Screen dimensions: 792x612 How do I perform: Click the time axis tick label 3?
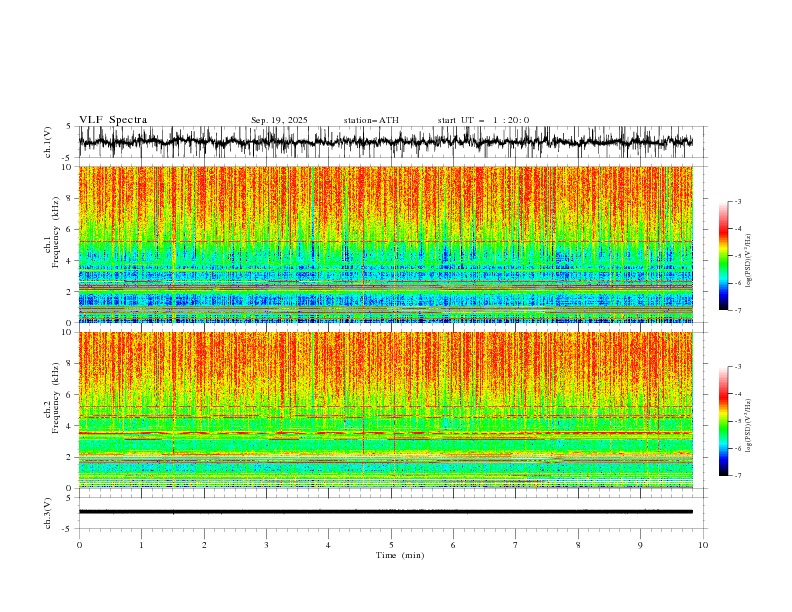click(266, 545)
